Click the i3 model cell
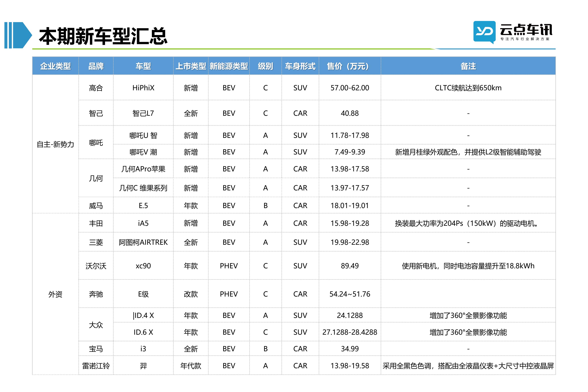Screen dimensions: 588x392 click(143, 349)
